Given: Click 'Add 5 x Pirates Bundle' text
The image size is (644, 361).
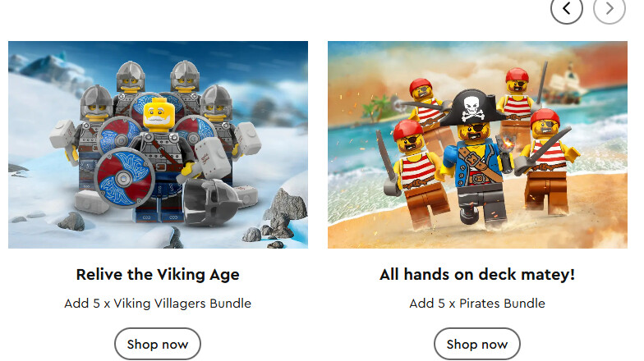Looking at the screenshot, I should [477, 304].
